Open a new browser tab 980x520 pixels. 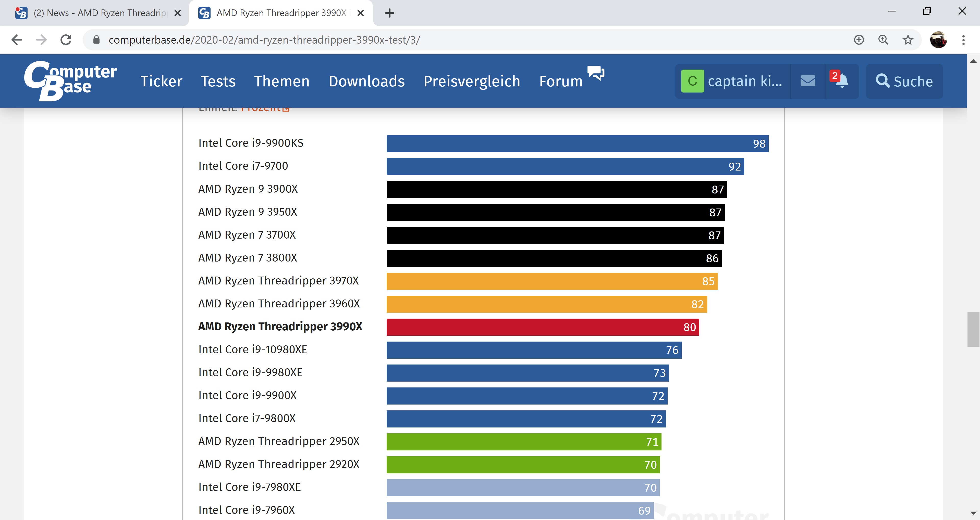(389, 13)
